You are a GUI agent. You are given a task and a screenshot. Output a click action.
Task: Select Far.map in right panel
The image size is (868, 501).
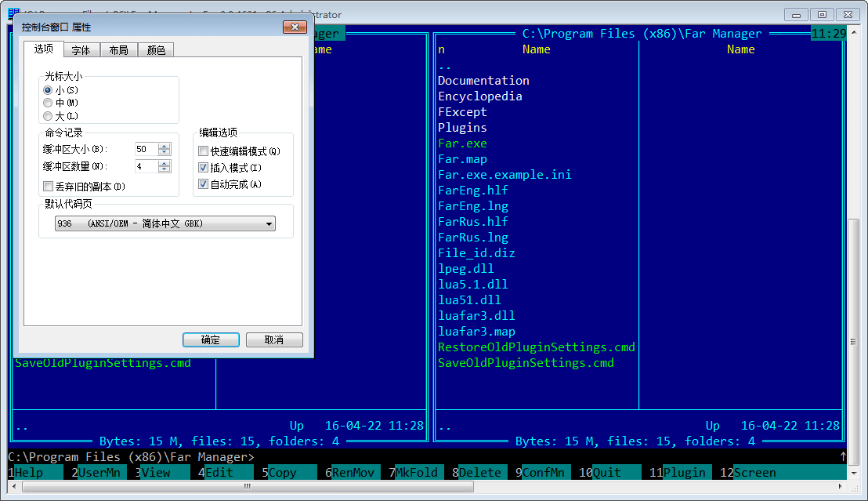pyautogui.click(x=462, y=159)
